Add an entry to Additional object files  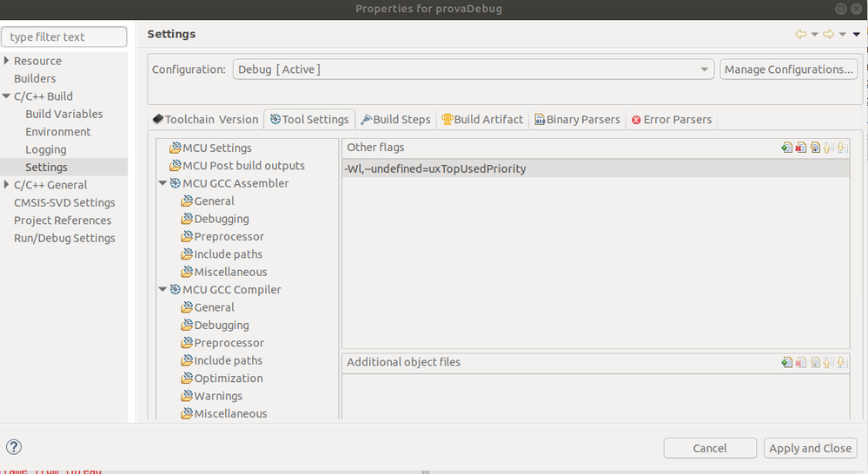786,362
